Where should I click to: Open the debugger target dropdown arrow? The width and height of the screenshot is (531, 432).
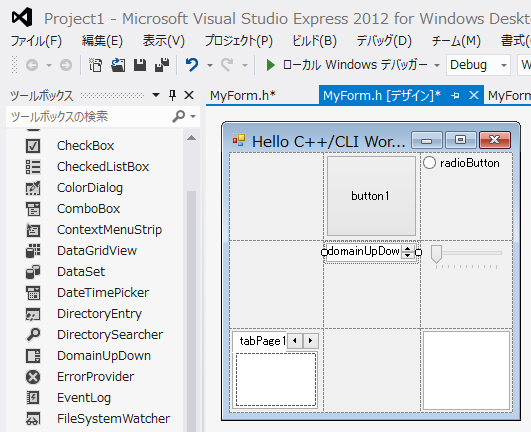[x=437, y=65]
